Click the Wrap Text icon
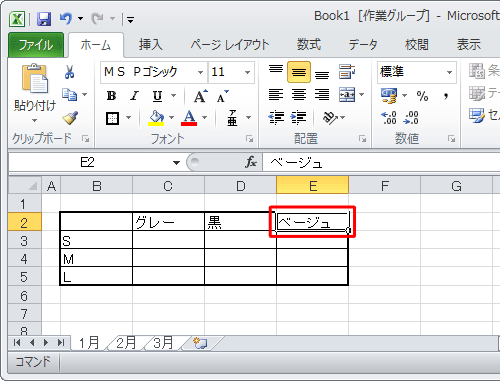The height and width of the screenshot is (381, 500). point(347,72)
